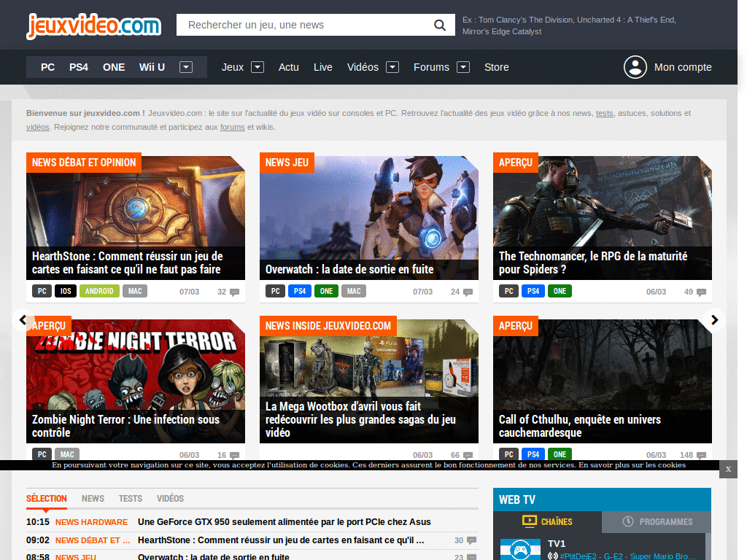Follow 'En savoir plus sur les cookies'

coord(632,465)
